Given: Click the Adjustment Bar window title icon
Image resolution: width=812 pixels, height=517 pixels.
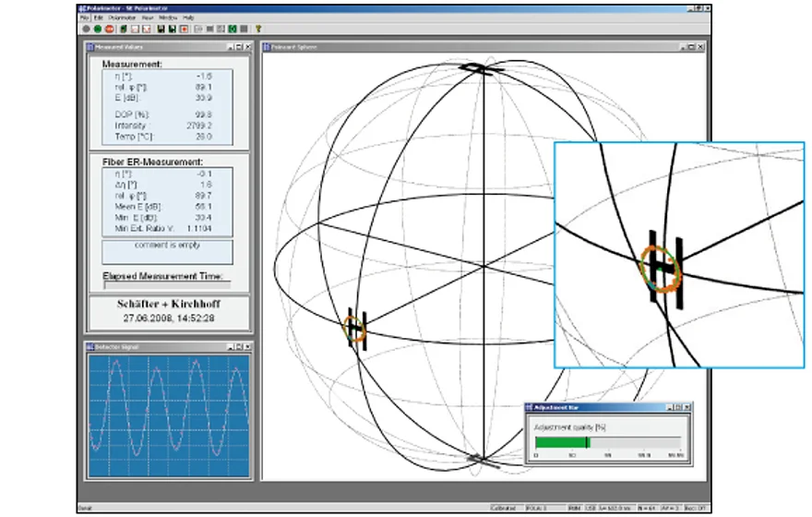Looking at the screenshot, I should pyautogui.click(x=531, y=407).
